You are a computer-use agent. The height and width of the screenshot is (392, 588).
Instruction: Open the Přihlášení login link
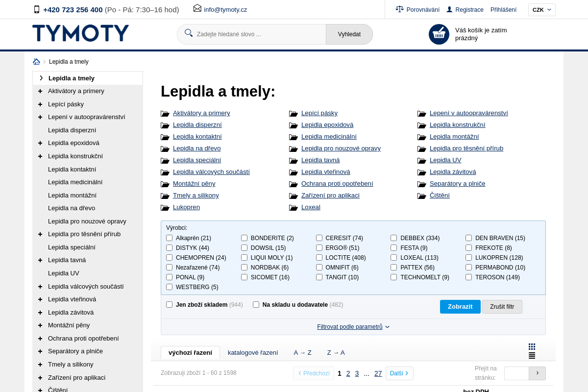point(503,10)
